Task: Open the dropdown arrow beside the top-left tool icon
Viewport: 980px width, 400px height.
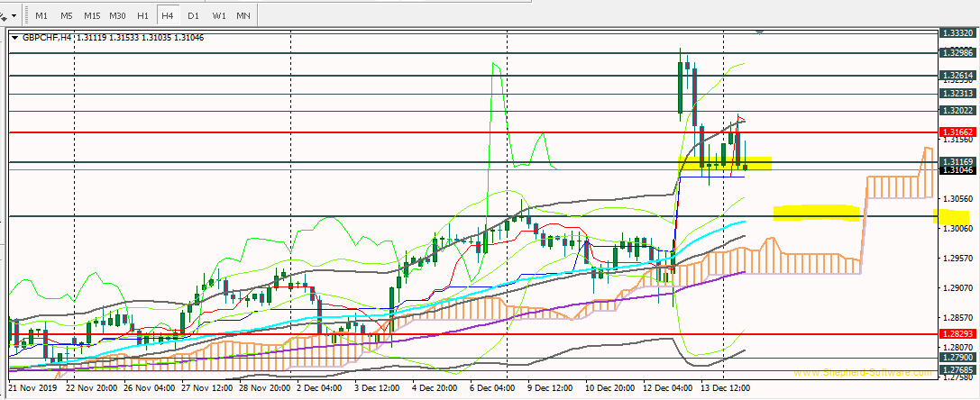Action: coord(15,16)
